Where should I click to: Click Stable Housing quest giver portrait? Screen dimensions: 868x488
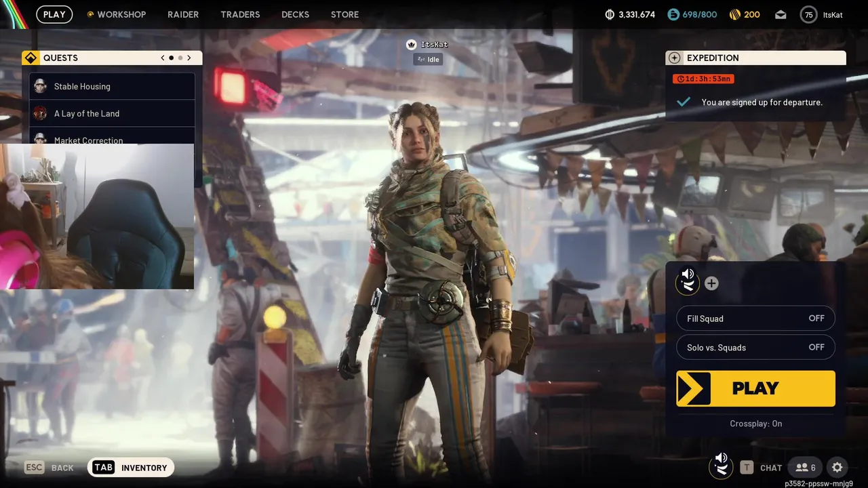(40, 86)
